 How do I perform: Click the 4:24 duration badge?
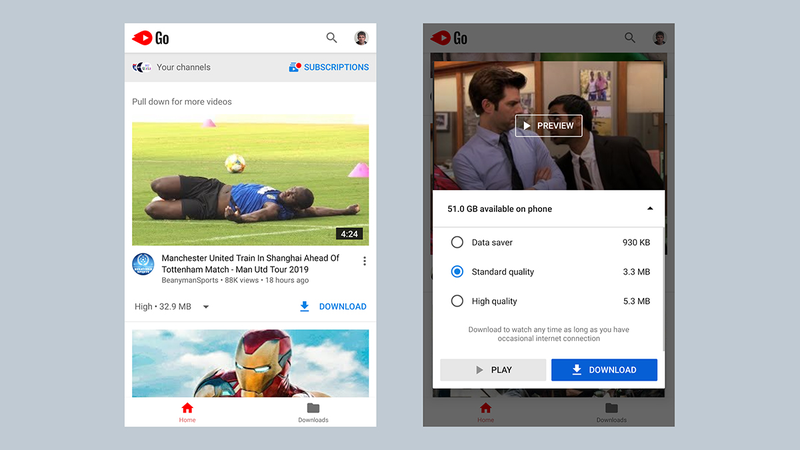(349, 234)
